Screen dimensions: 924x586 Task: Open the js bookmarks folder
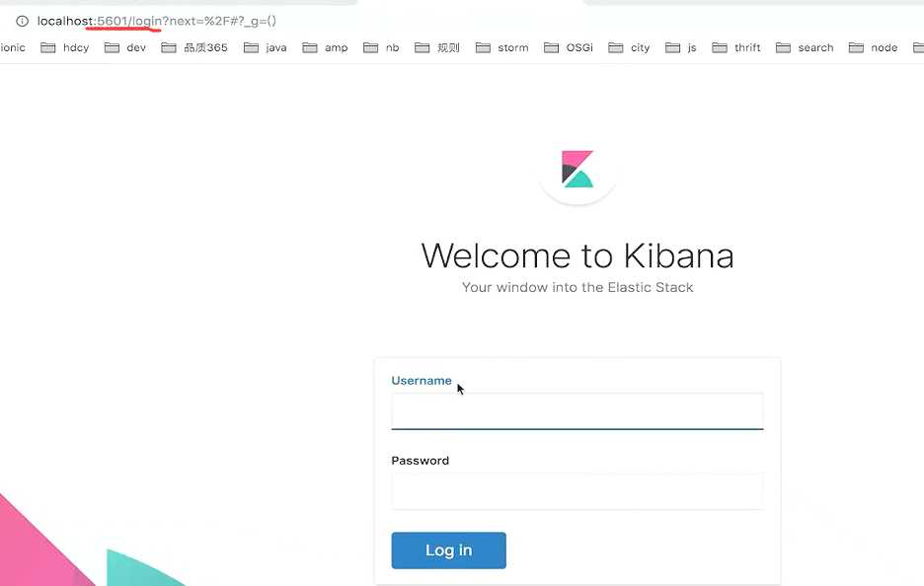[680, 47]
